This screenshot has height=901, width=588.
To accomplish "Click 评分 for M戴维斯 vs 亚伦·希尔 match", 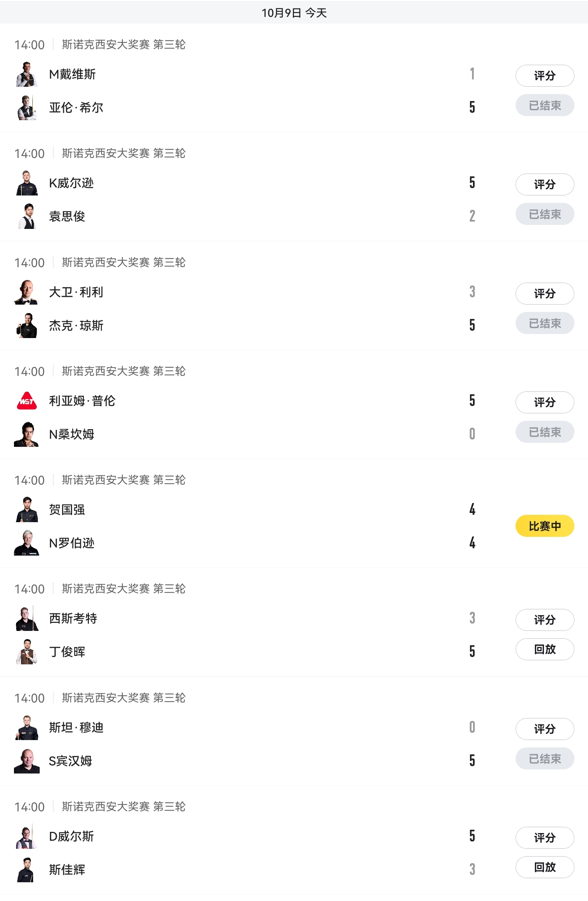I will tap(545, 76).
